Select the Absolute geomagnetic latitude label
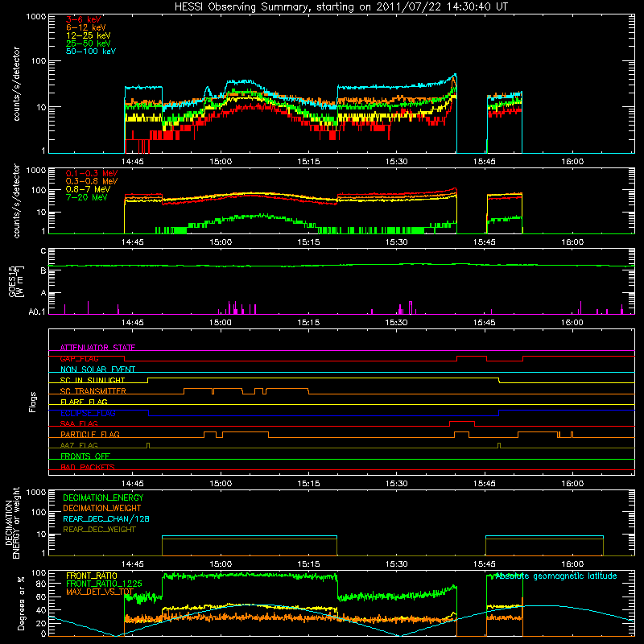The height and width of the screenshot is (644, 644). (556, 576)
